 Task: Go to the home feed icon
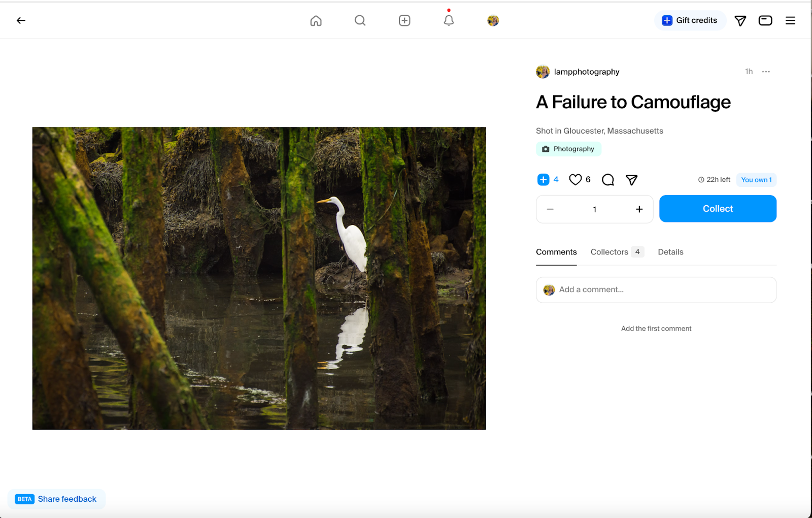tap(316, 21)
